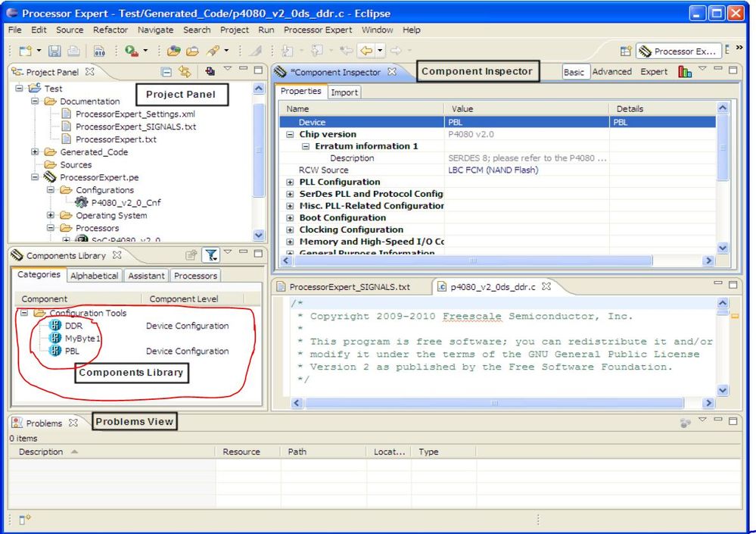
Task: Show hidden perspectives with the chevron icon
Action: pos(739,48)
